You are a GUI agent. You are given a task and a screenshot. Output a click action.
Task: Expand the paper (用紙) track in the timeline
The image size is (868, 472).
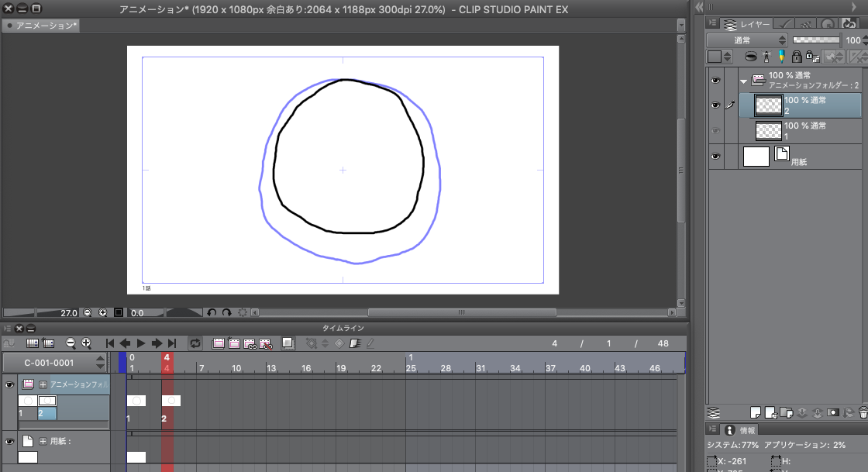[x=43, y=442]
